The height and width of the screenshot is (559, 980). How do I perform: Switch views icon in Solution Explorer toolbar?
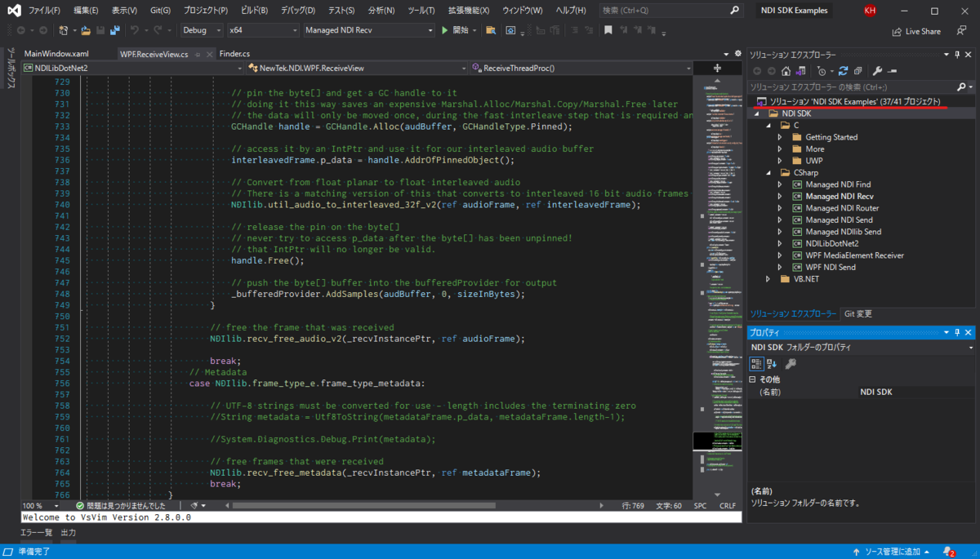800,70
